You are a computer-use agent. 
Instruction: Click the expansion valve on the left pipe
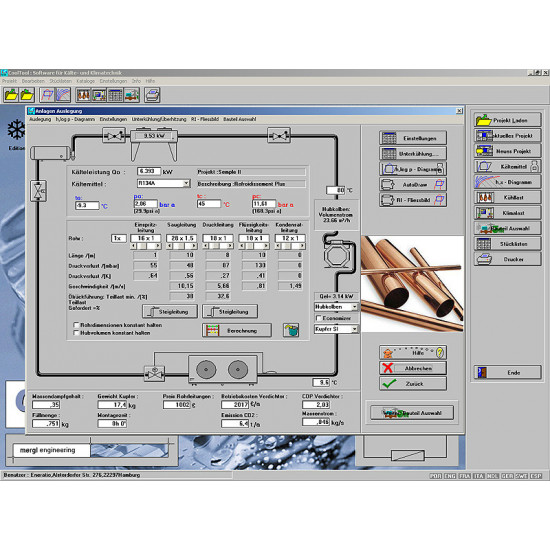38,191
